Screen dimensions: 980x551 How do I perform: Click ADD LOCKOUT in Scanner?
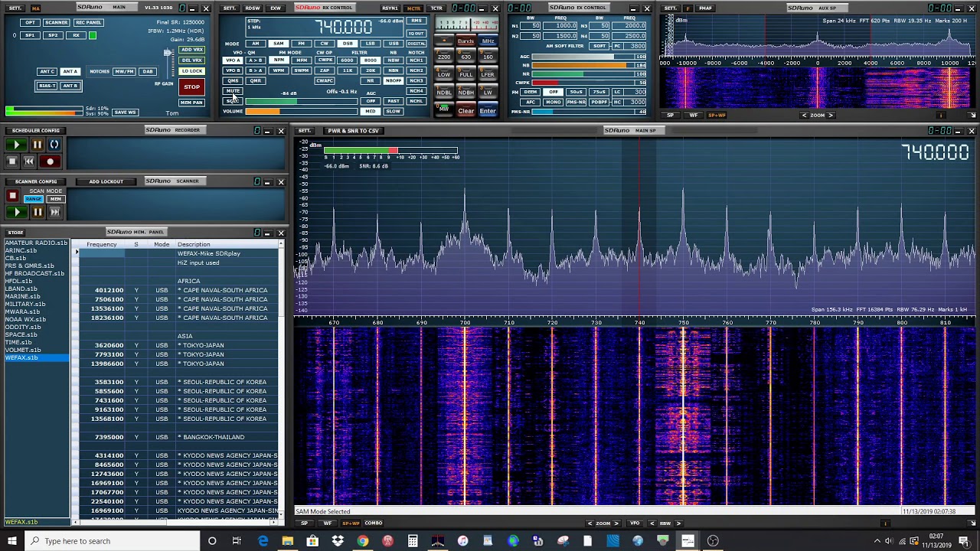click(106, 182)
